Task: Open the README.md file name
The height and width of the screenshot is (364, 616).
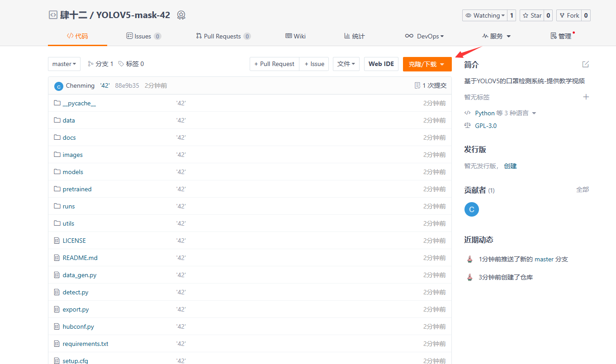Action: tap(80, 258)
